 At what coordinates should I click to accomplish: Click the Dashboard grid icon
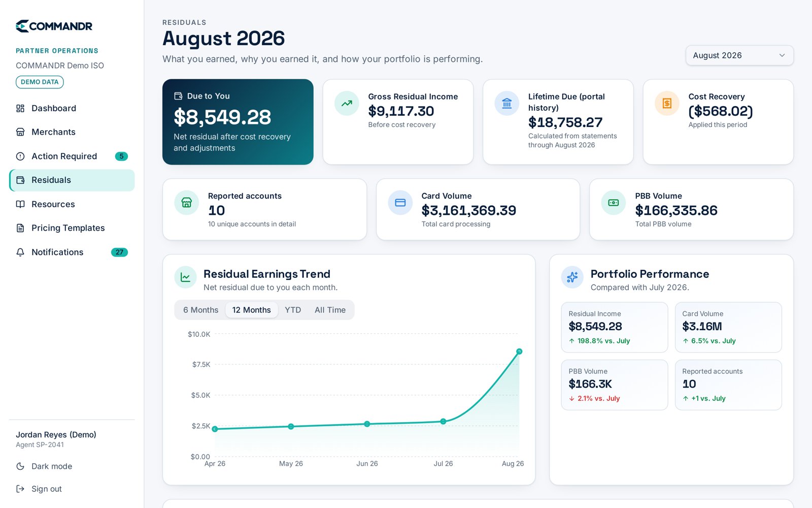click(20, 108)
